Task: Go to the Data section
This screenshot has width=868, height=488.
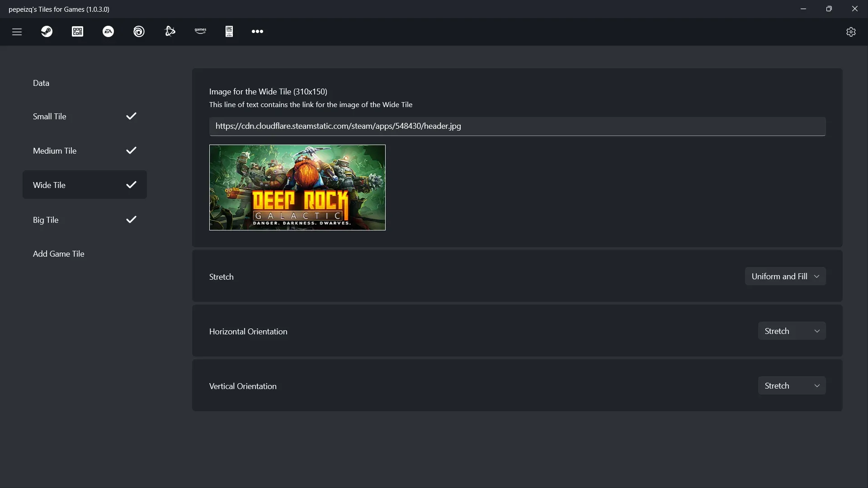Action: pos(85,83)
